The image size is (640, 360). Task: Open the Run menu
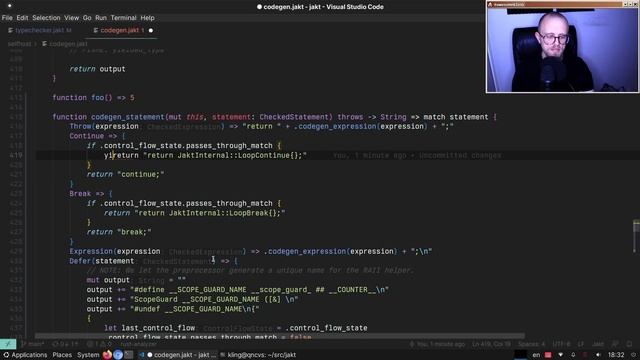pyautogui.click(x=101, y=18)
